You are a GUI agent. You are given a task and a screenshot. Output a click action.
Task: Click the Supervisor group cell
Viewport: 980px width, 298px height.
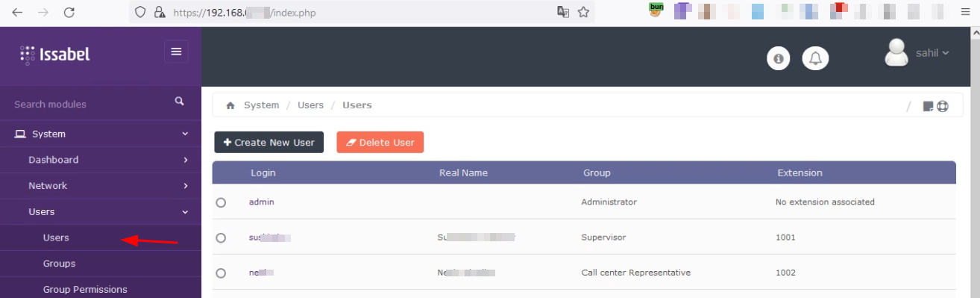(603, 238)
